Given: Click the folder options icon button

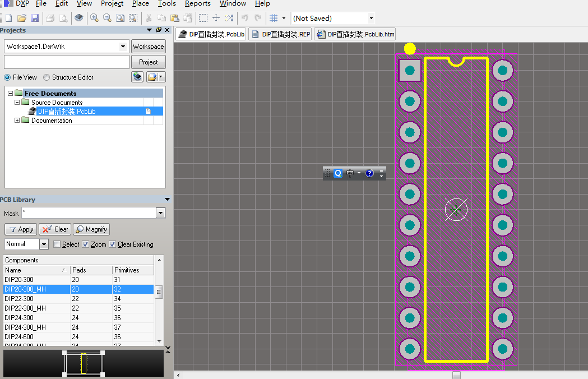Looking at the screenshot, I should [152, 77].
